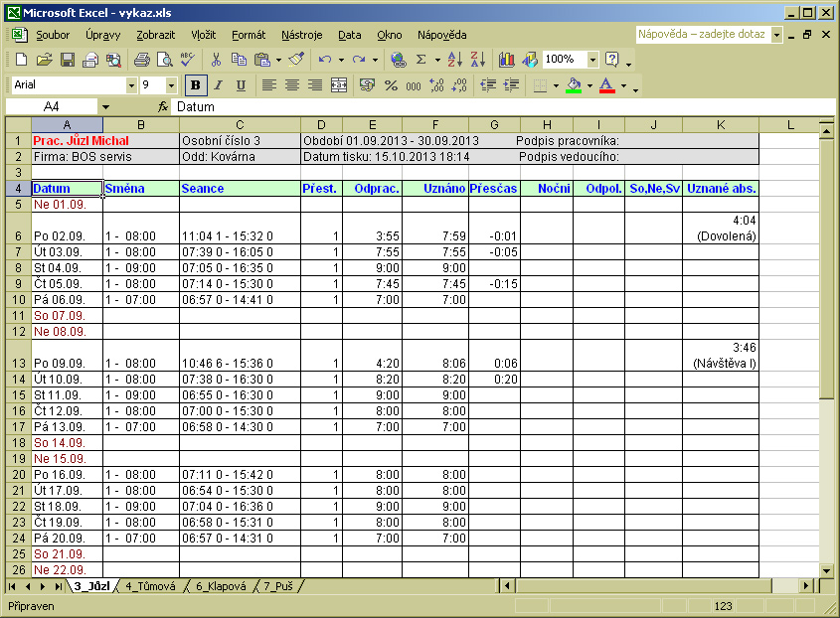The height and width of the screenshot is (618, 840).
Task: Click the insert function fx button
Action: pyautogui.click(x=163, y=107)
